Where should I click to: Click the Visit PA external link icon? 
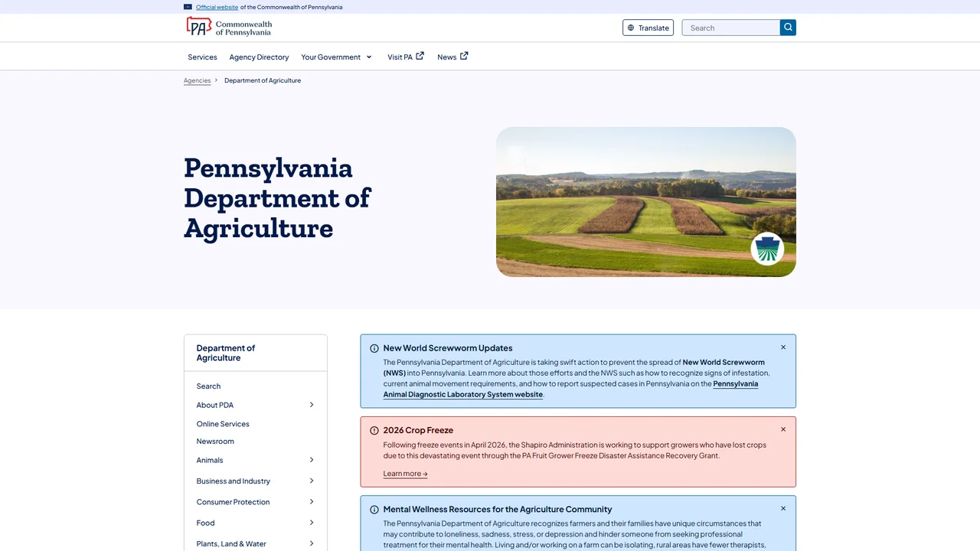(420, 56)
